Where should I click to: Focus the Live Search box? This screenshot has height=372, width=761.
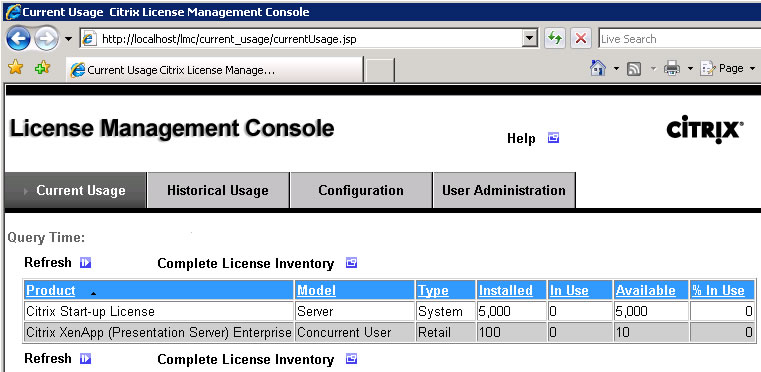pyautogui.click(x=679, y=39)
